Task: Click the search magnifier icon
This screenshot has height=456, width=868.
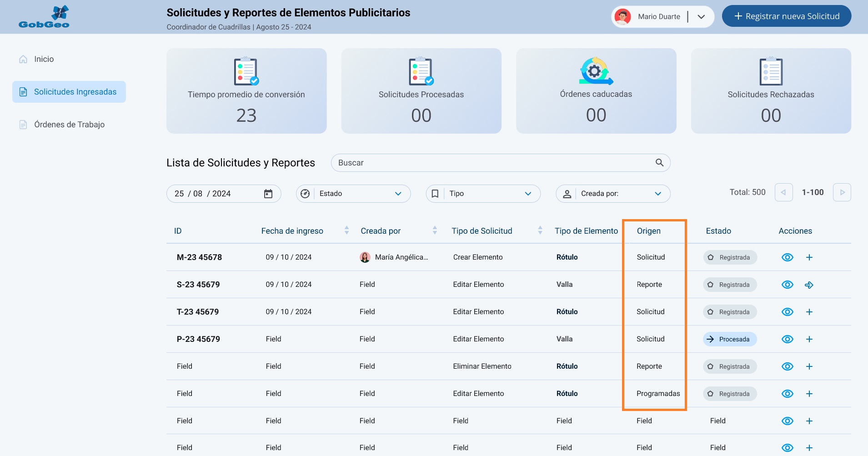Action: point(659,163)
